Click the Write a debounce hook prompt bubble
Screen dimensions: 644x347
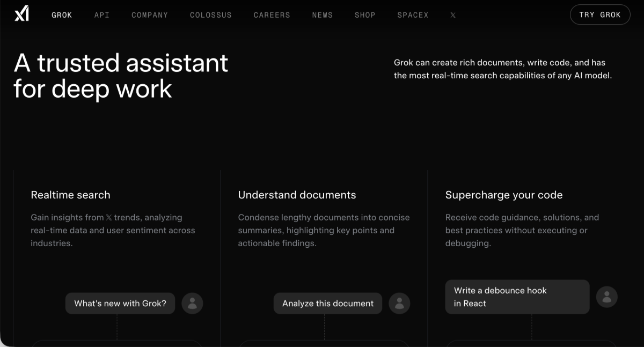click(x=517, y=297)
